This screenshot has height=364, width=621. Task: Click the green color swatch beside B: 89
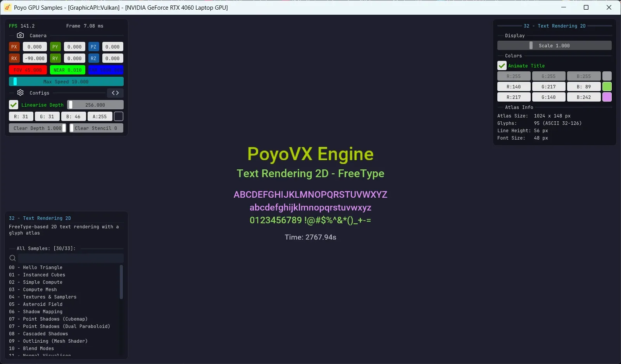pyautogui.click(x=607, y=86)
